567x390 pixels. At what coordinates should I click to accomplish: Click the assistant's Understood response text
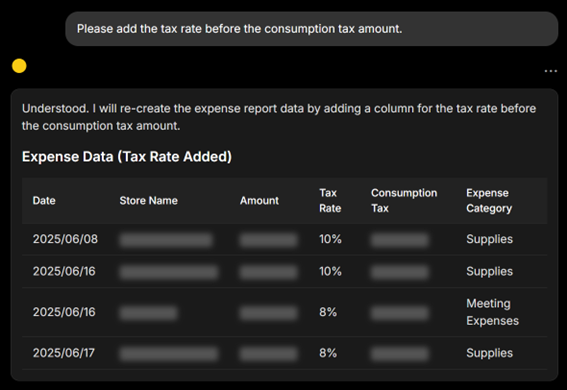tap(279, 117)
